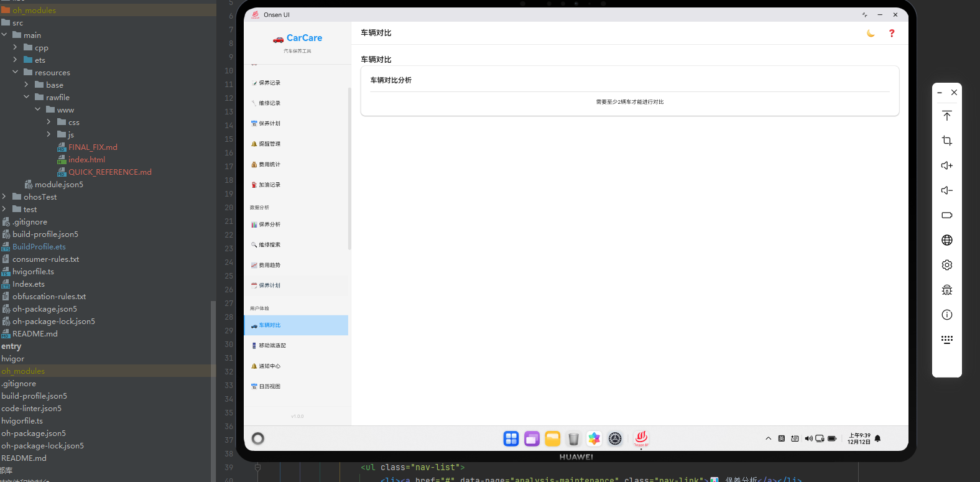This screenshot has width=980, height=482.
Task: Expand the ohosTest folder
Action: pyautogui.click(x=4, y=197)
